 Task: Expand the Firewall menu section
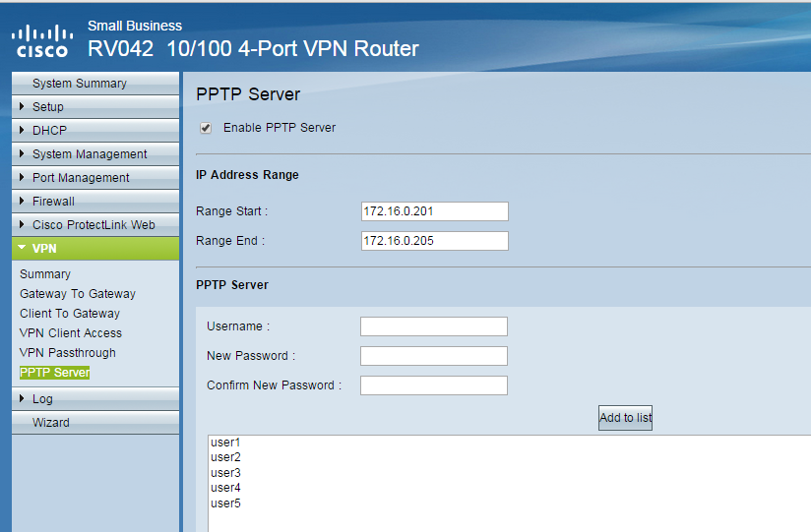(x=53, y=202)
